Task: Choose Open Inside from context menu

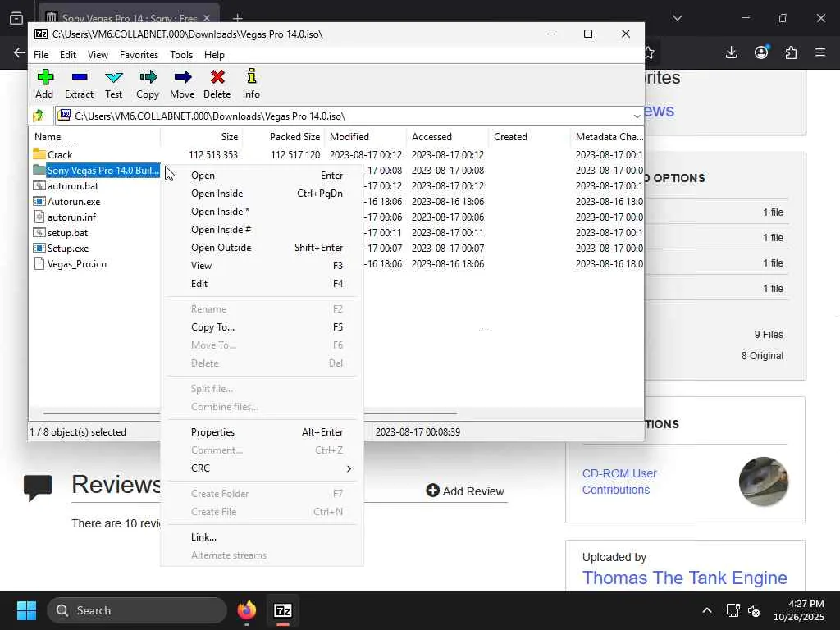Action: (262, 194)
